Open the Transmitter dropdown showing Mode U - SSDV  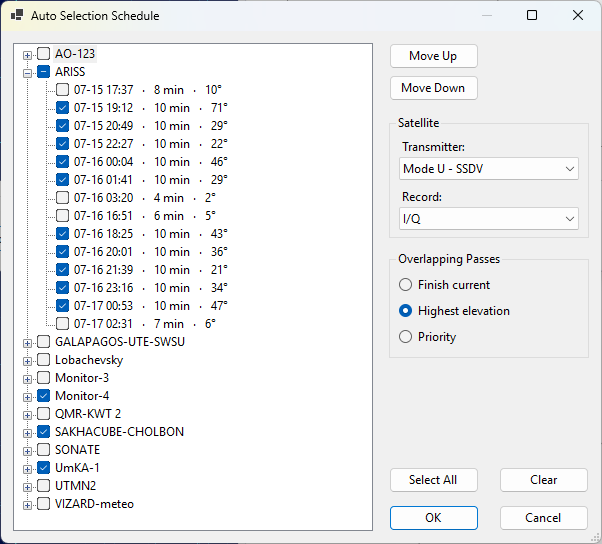tap(489, 169)
